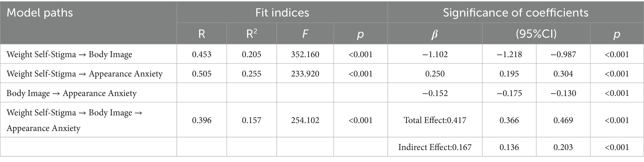Image resolution: width=644 pixels, height=162 pixels.
Task: Select the F value 233.920
Action: tap(305, 74)
